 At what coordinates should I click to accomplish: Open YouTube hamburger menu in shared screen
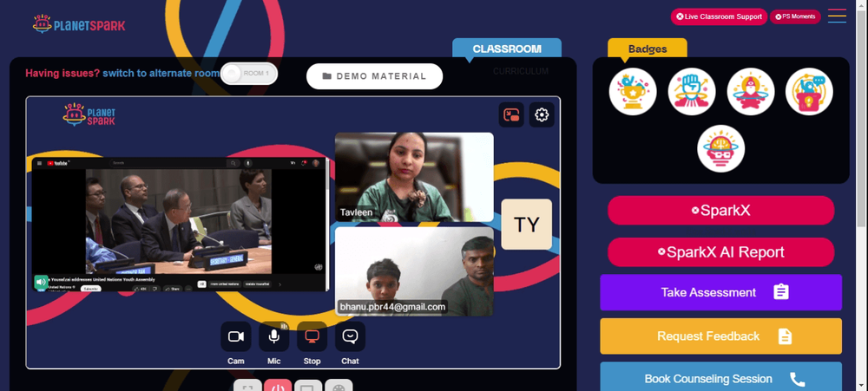tap(39, 163)
